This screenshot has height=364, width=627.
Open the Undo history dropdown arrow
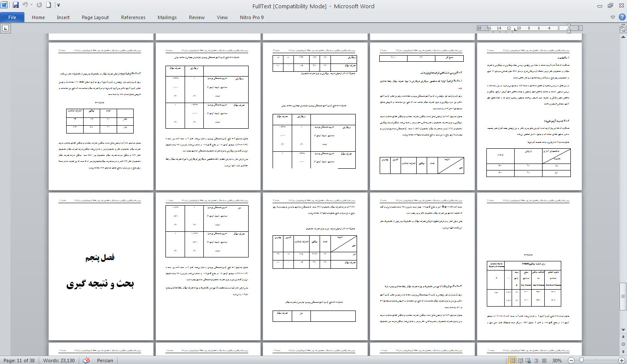[32, 6]
